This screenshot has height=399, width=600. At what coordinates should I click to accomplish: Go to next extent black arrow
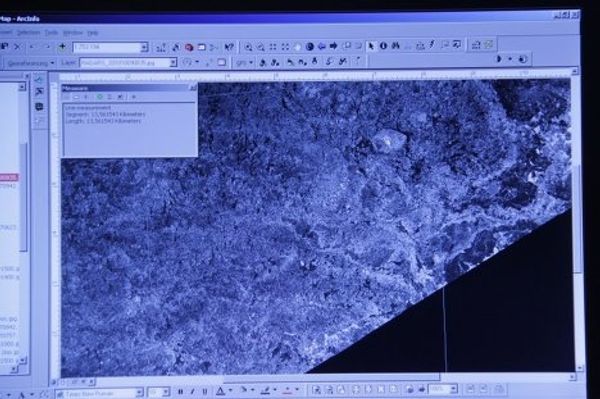(x=333, y=46)
